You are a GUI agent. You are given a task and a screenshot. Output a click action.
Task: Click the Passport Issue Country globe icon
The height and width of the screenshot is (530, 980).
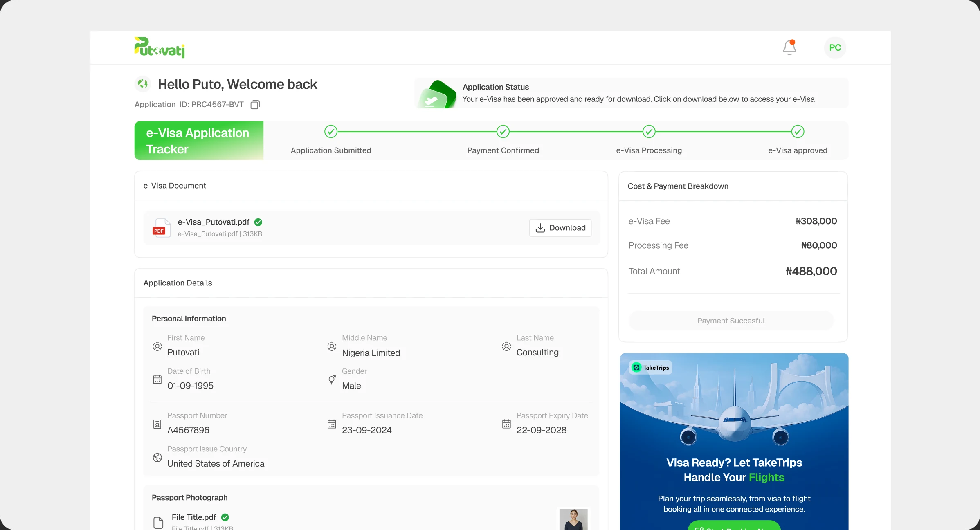[157, 458]
